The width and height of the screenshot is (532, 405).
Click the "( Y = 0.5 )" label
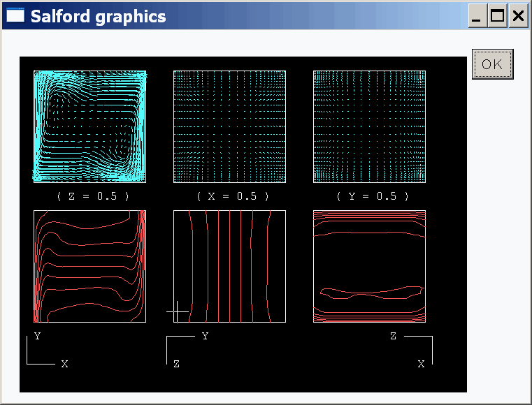tap(373, 196)
